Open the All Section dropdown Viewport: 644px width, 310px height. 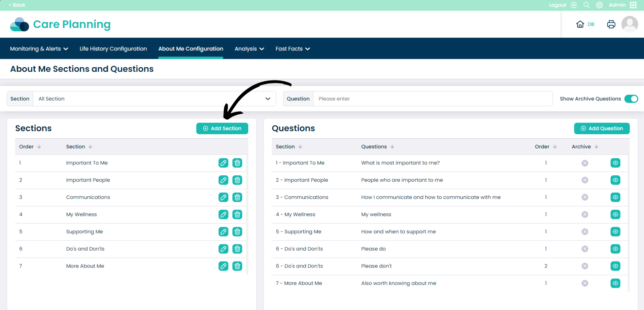tap(154, 99)
